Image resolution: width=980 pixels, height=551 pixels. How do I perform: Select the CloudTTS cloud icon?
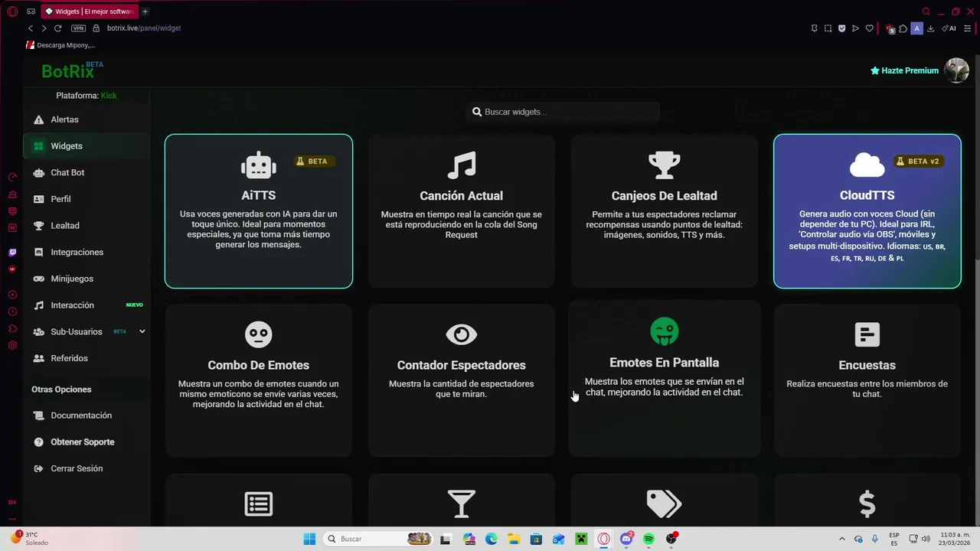click(867, 165)
